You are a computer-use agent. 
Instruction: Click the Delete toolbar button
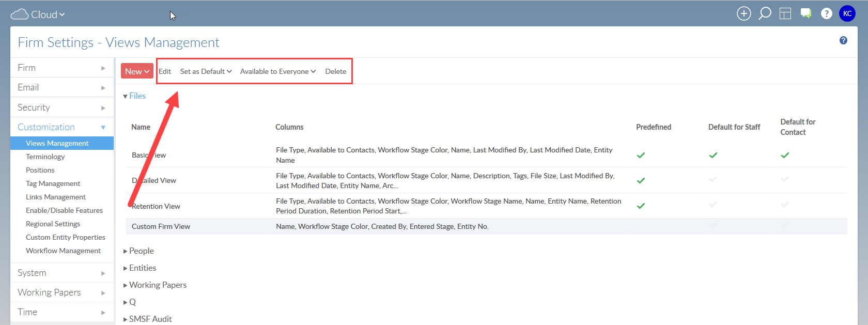coord(336,71)
